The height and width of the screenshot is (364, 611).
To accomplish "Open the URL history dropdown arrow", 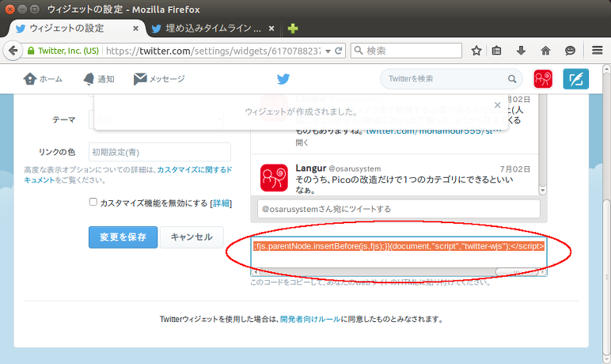I will point(328,51).
